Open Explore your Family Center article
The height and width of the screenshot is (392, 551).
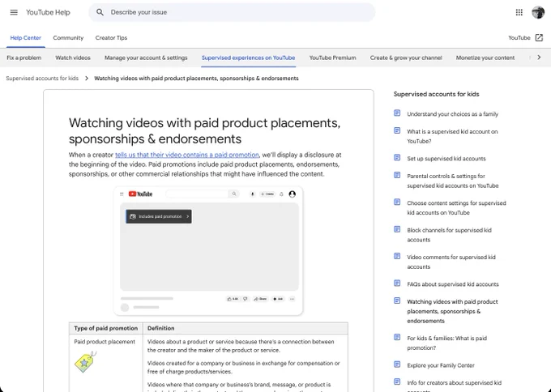click(x=441, y=365)
